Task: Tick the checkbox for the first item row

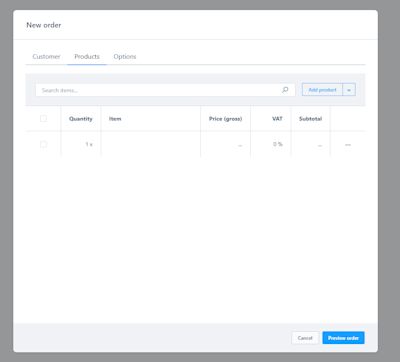Action: 43,144
